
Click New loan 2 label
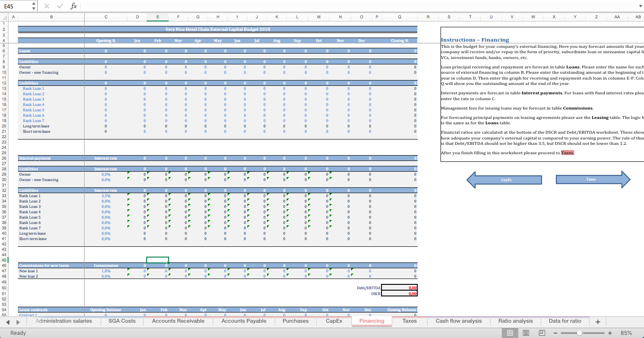pos(29,276)
